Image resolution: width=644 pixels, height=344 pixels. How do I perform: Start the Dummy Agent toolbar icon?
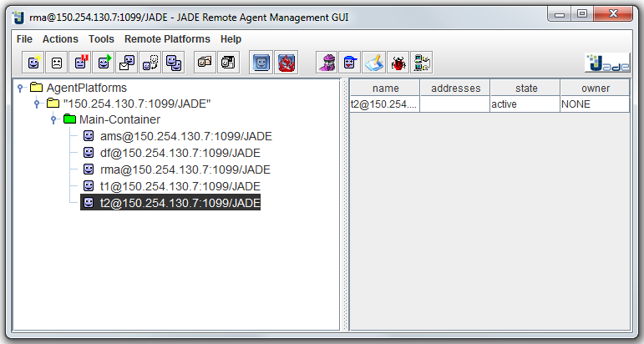pyautogui.click(x=350, y=63)
